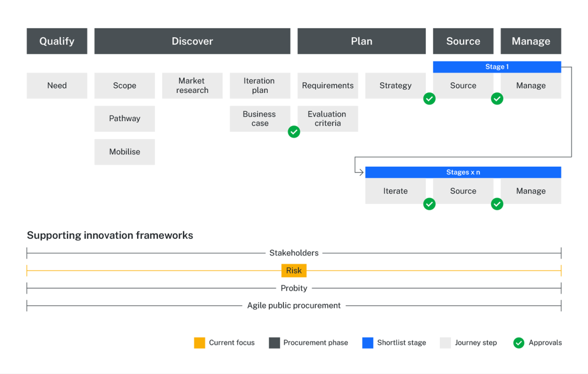Click the Evaluation criteria step

click(x=327, y=119)
